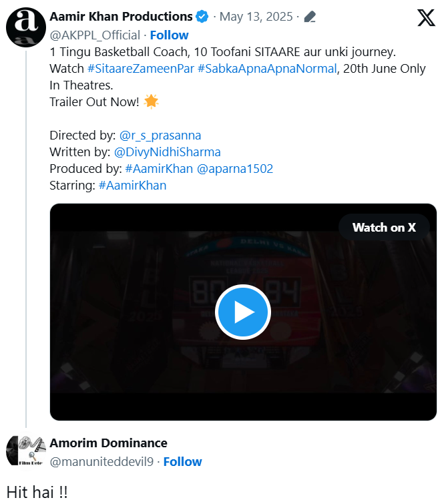Open the #AamirKhan hashtag in Produced by
This screenshot has height=504, width=448.
pos(159,169)
